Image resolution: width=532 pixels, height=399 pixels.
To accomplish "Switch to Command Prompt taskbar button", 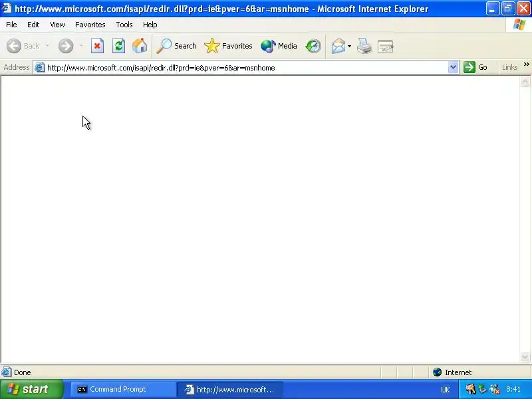I will click(x=122, y=389).
